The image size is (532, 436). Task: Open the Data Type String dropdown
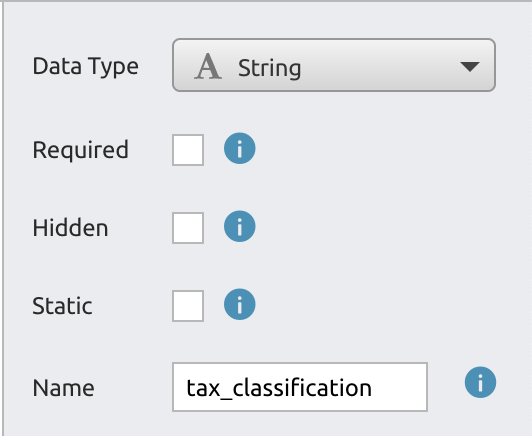click(x=334, y=65)
